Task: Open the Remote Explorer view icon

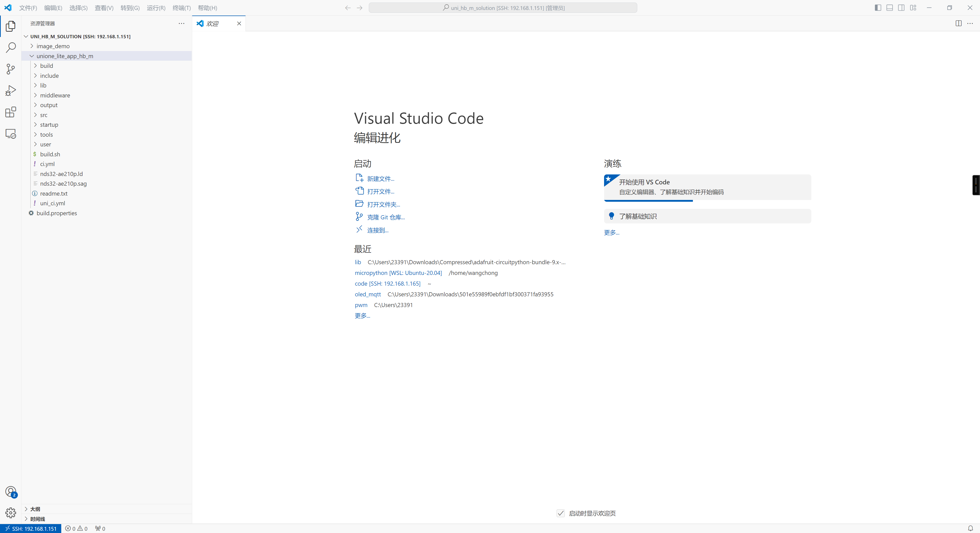Action: (11, 134)
